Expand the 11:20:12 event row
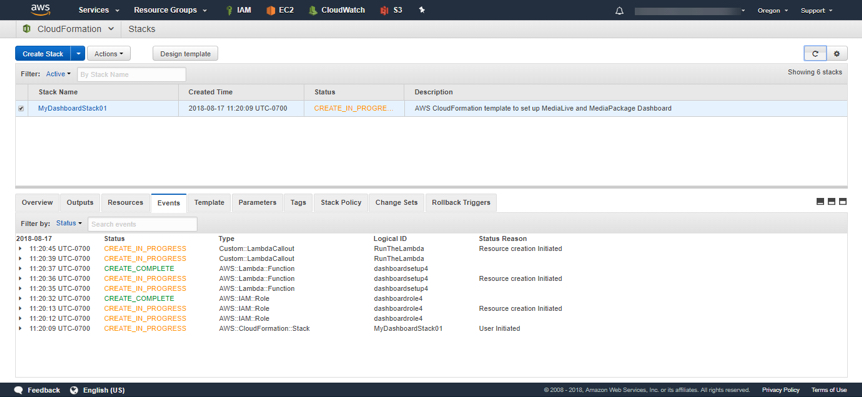Image resolution: width=862 pixels, height=397 pixels. tap(20, 318)
